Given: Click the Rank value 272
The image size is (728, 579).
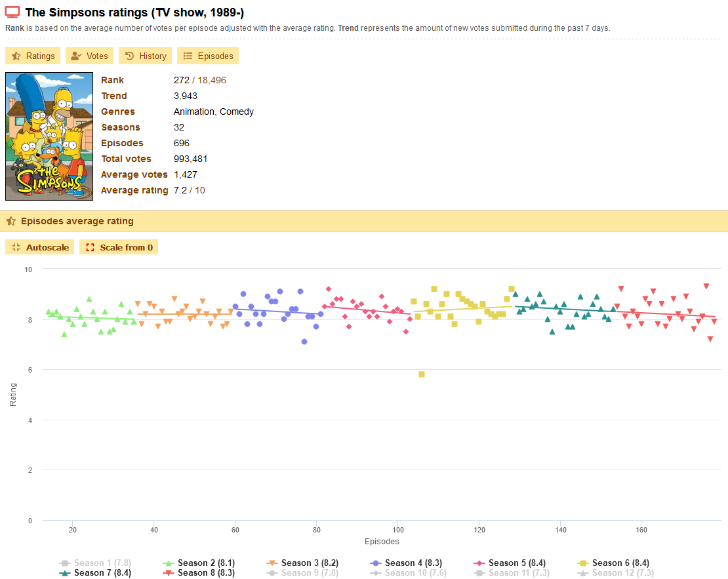Looking at the screenshot, I should tap(182, 80).
